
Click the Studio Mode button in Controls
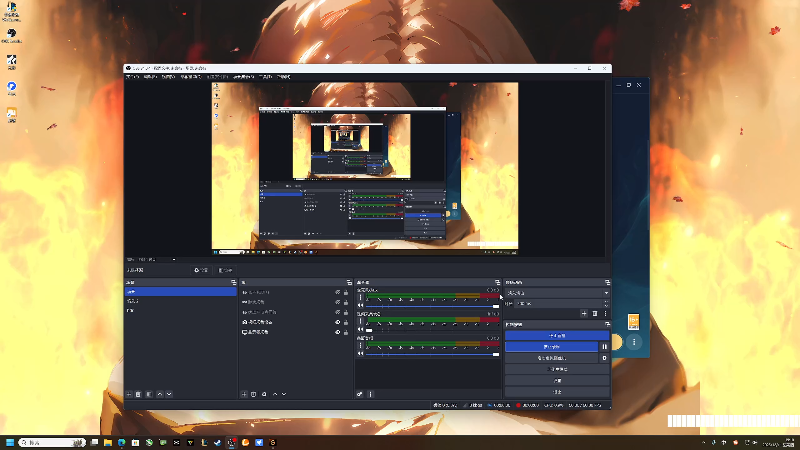click(x=557, y=369)
